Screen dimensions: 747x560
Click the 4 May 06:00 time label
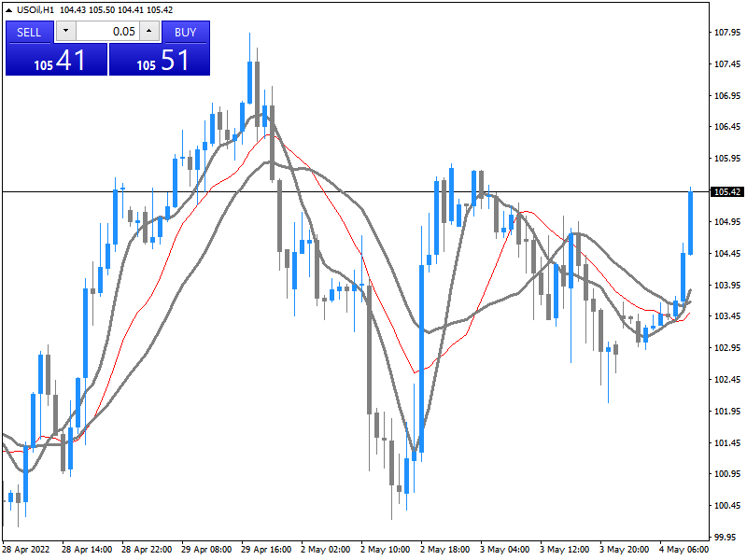coord(684,550)
